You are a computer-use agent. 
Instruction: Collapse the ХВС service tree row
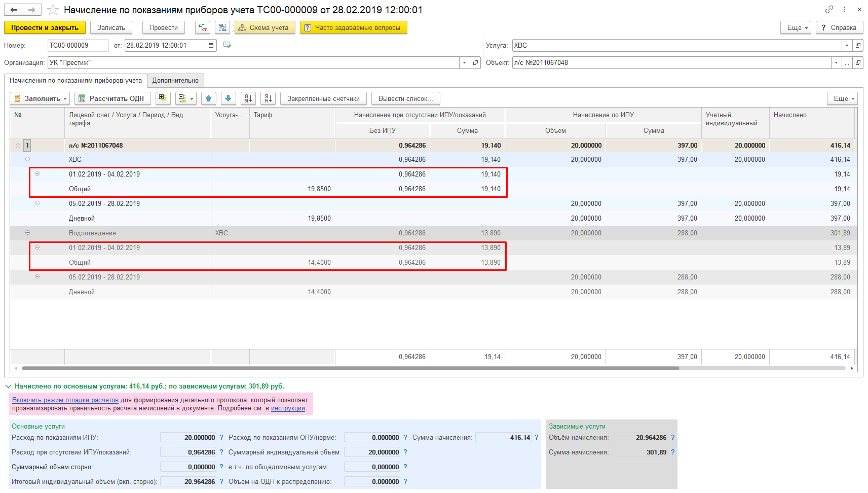pos(27,159)
